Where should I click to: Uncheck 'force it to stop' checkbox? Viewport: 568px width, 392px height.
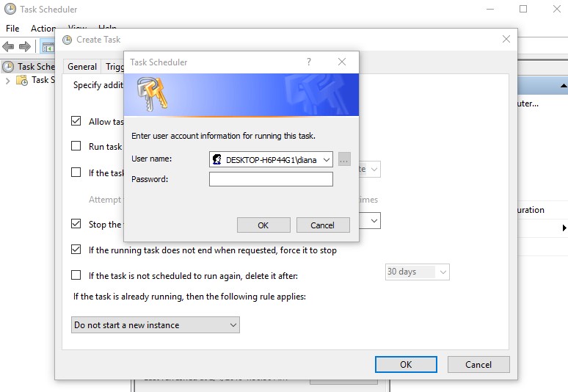coord(76,250)
